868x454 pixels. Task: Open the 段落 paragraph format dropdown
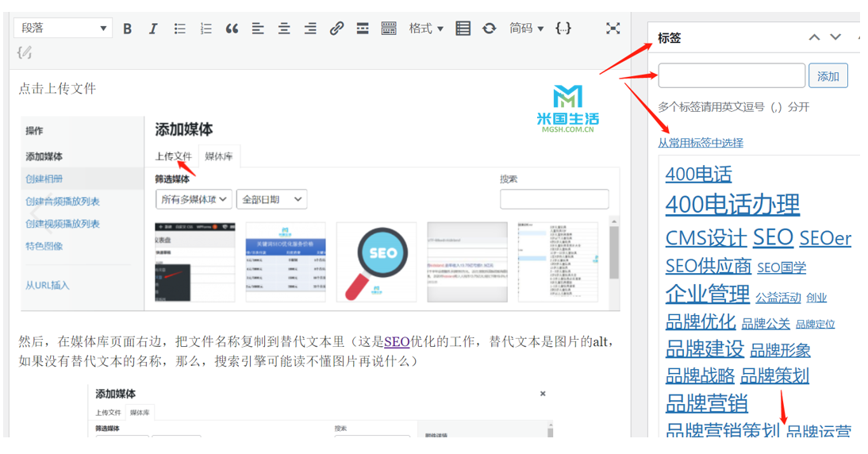click(x=63, y=29)
